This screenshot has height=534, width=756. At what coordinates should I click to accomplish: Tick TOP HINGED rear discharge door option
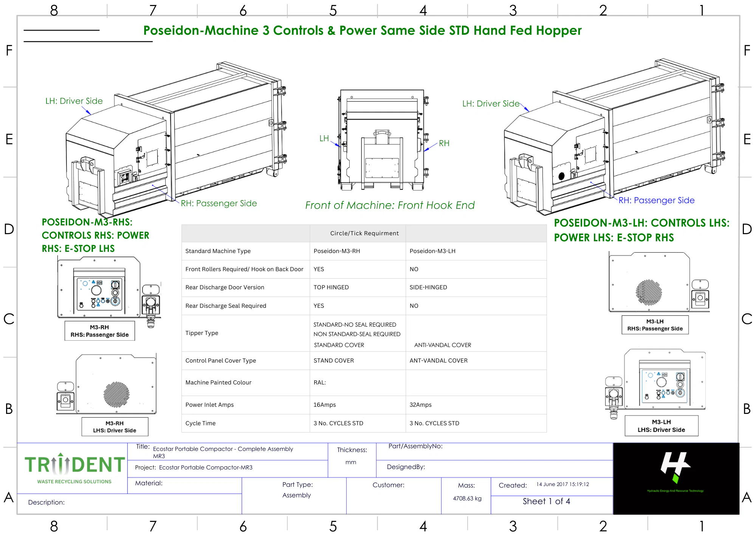click(331, 287)
